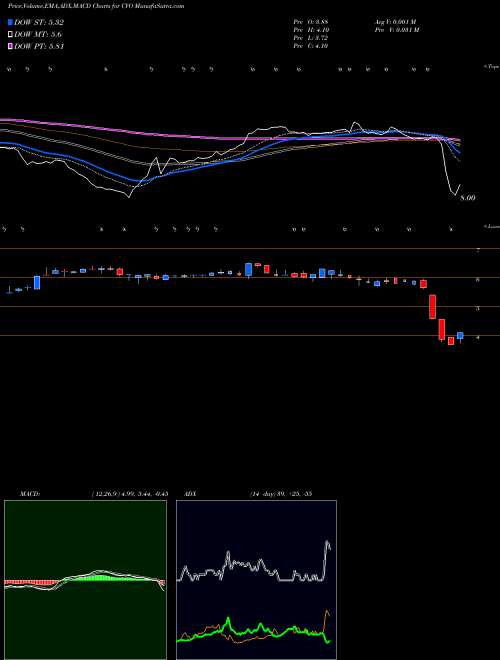Click the chart title mentioning MunafaSutra.com
Image resolution: width=500 pixels, height=660 pixels.
(x=96, y=6)
